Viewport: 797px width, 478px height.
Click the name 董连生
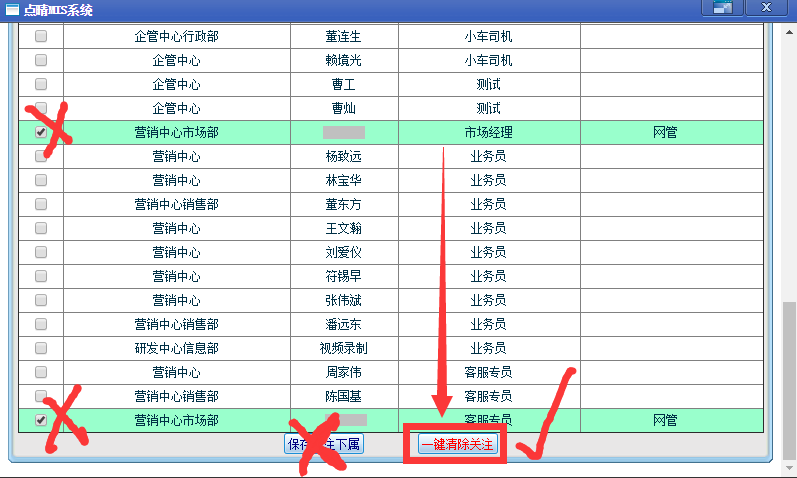coord(344,37)
